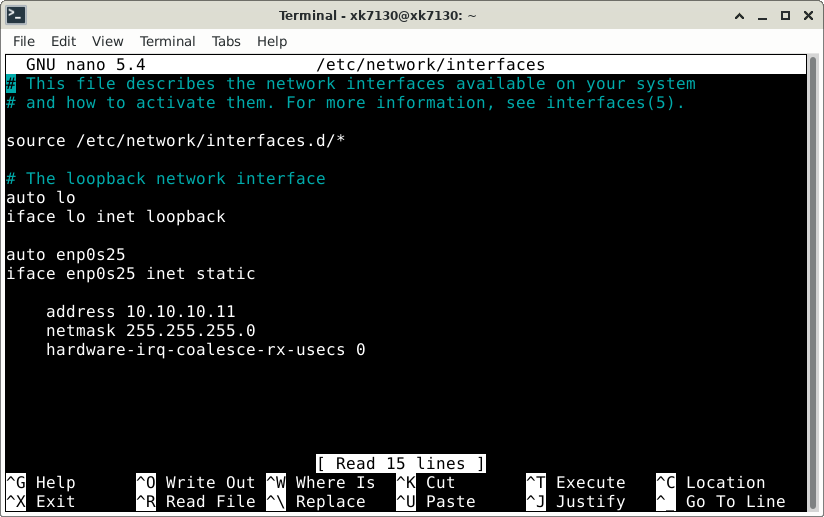
Task: Click the window roll-up arrow button
Action: click(x=739, y=16)
